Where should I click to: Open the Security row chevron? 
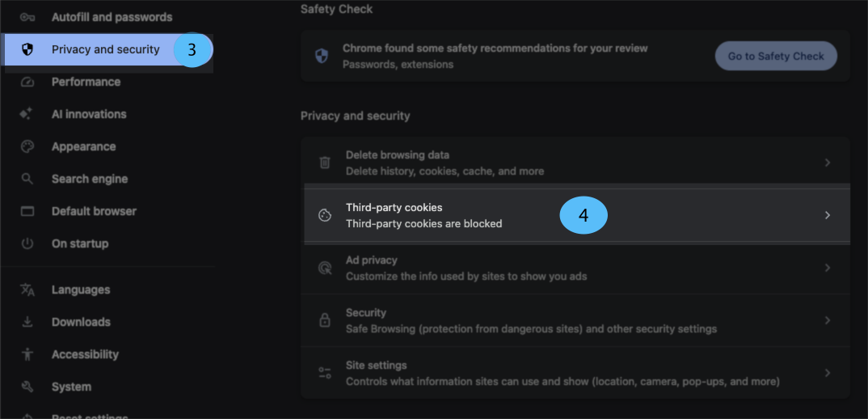pos(828,320)
